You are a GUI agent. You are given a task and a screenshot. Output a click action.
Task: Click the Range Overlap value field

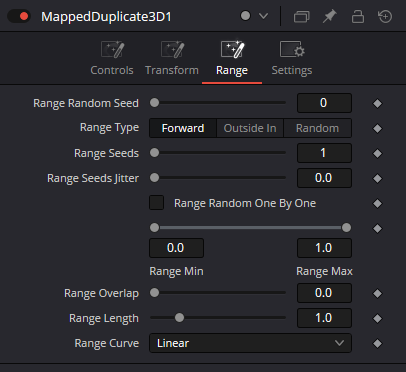[324, 293]
